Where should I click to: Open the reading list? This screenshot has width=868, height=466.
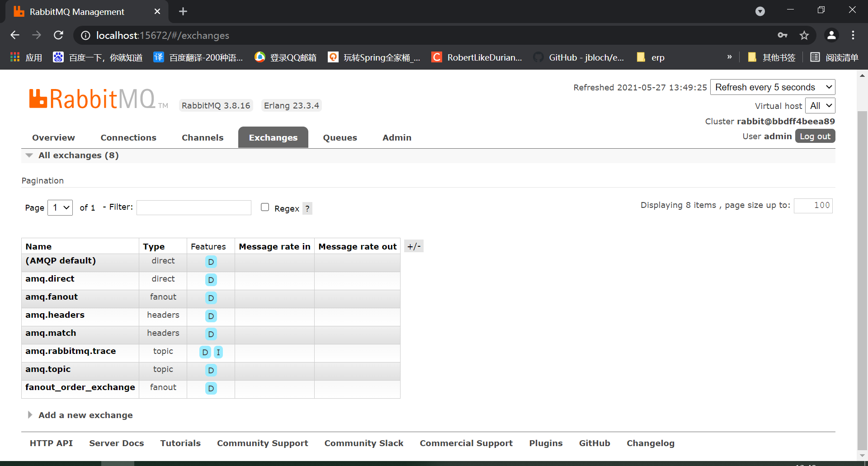(x=835, y=57)
